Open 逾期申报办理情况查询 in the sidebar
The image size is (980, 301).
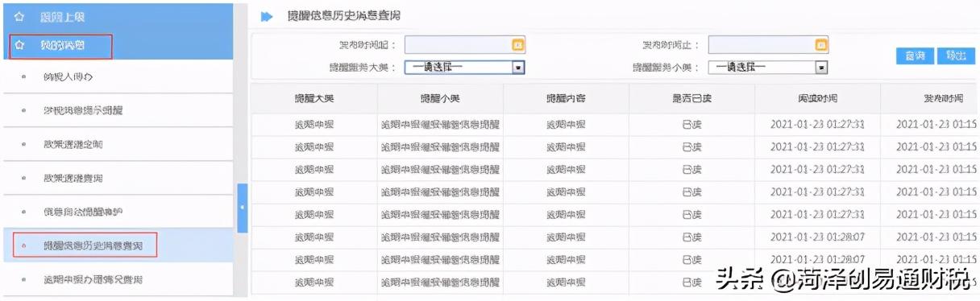(93, 279)
